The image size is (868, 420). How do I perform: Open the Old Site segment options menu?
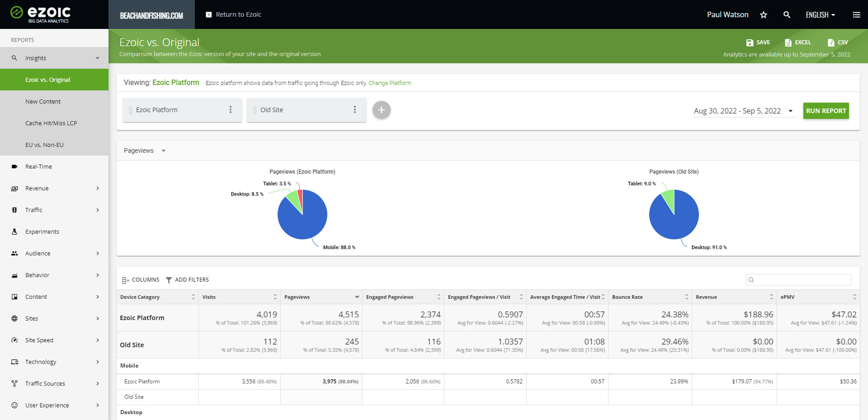355,110
